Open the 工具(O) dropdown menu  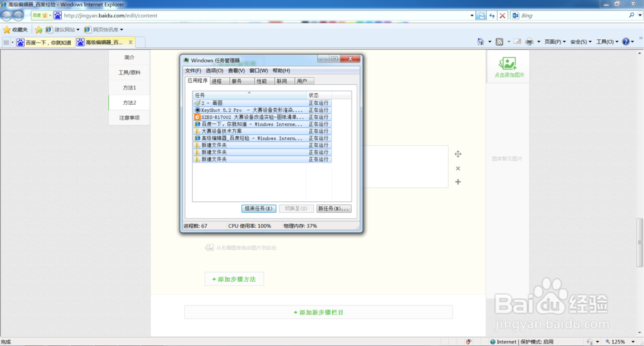point(607,42)
